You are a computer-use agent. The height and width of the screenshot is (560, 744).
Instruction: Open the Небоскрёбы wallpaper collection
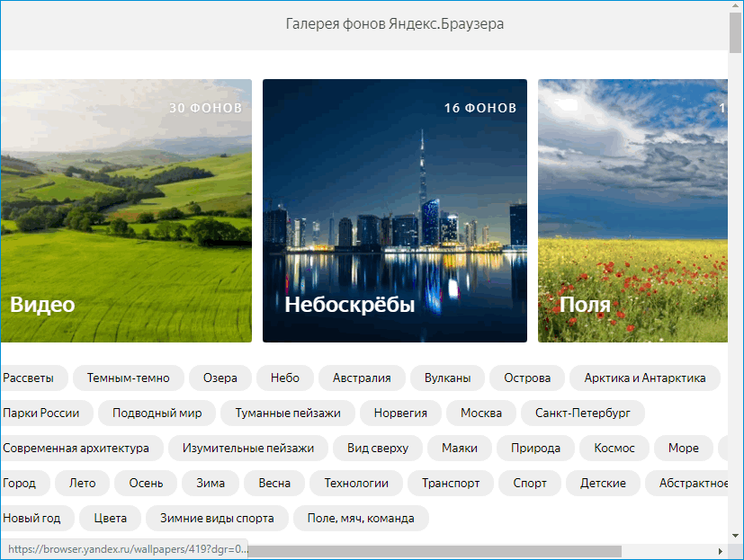point(394,211)
